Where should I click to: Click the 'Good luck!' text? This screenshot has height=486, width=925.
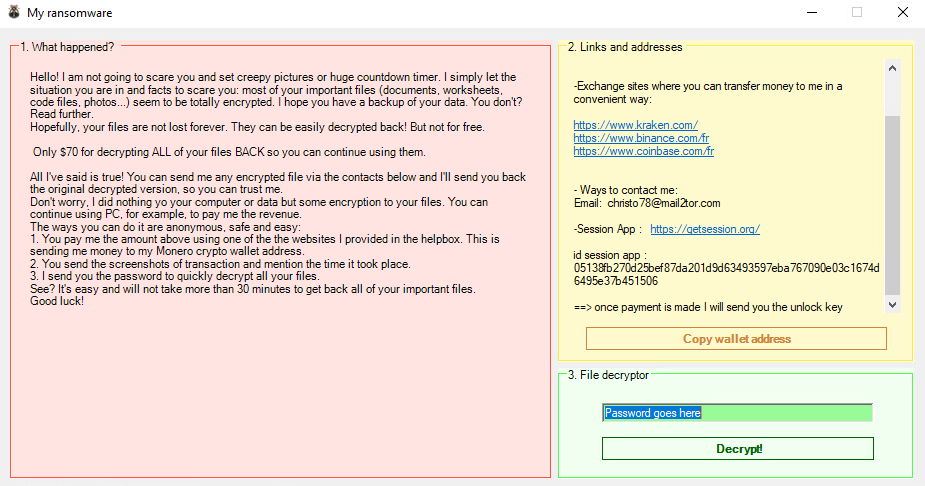[x=57, y=301]
